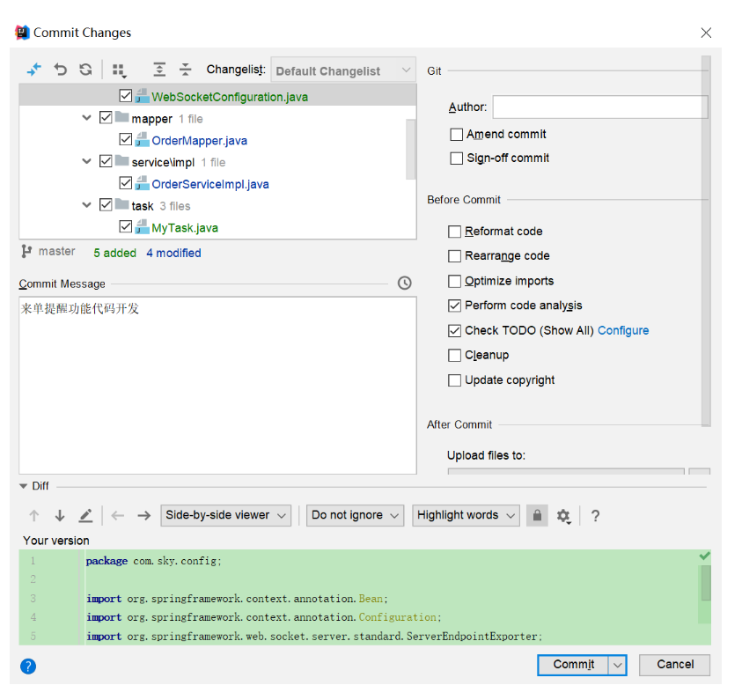Uncheck OrderMapper.java checkbox
This screenshot has width=742, height=700.
pos(125,139)
